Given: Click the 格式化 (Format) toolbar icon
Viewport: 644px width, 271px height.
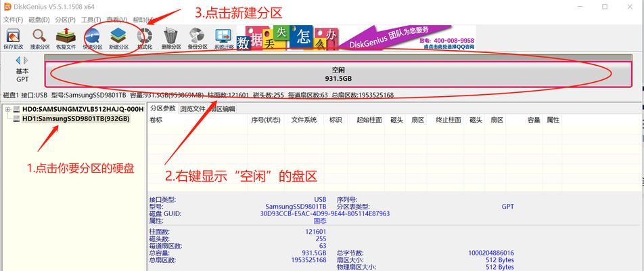Looking at the screenshot, I should pyautogui.click(x=145, y=39).
